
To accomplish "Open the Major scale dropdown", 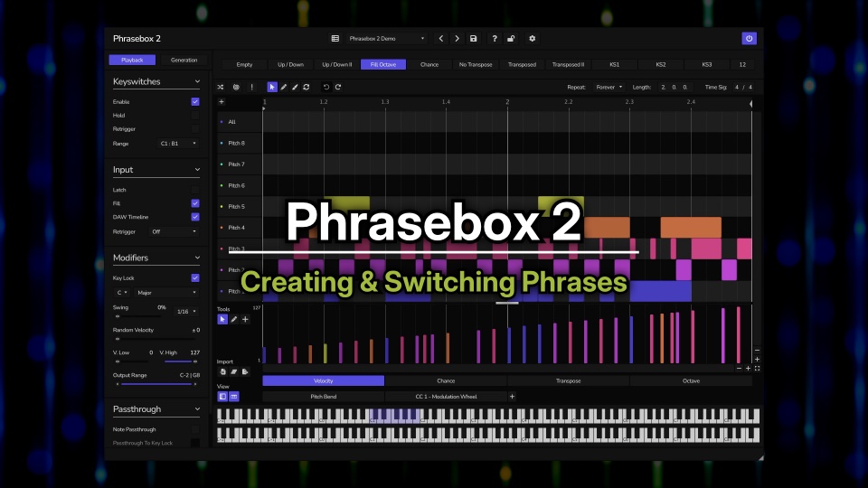I will (166, 293).
